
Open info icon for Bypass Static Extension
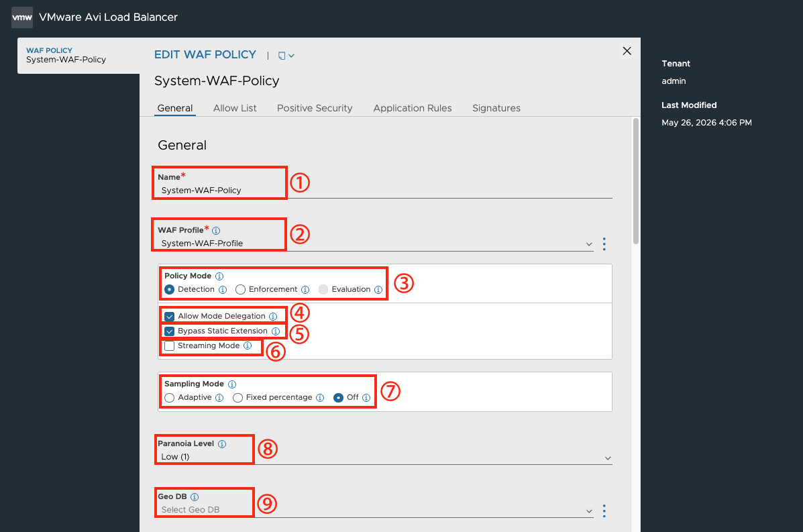click(276, 331)
